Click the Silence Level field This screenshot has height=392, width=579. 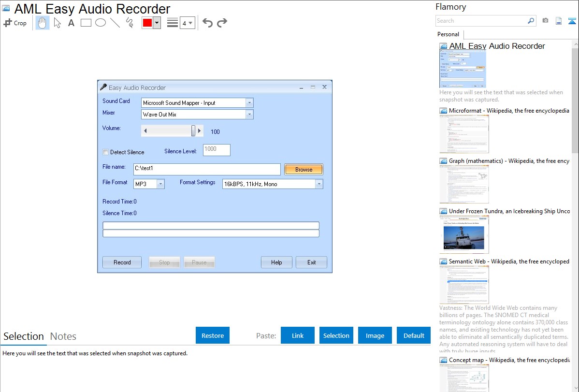(x=217, y=150)
